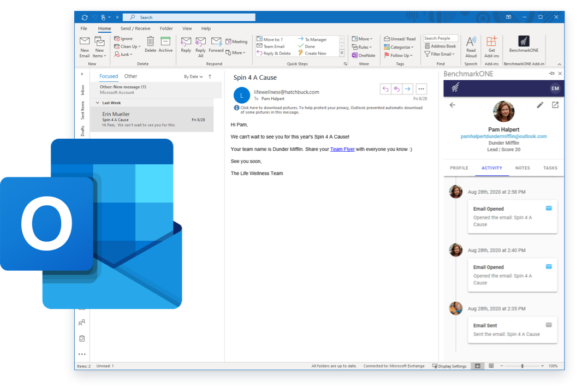Open the File menu
Image resolution: width=582 pixels, height=392 pixels.
pos(84,28)
